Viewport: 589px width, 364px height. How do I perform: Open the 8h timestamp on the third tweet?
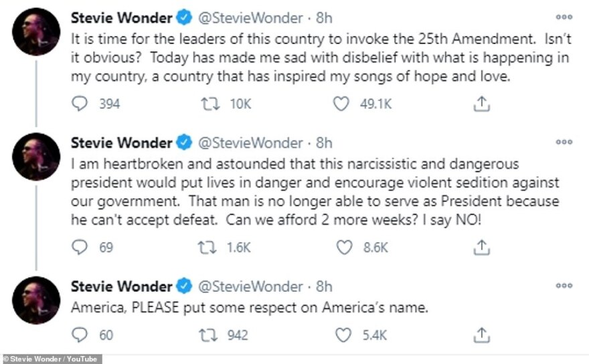point(324,286)
